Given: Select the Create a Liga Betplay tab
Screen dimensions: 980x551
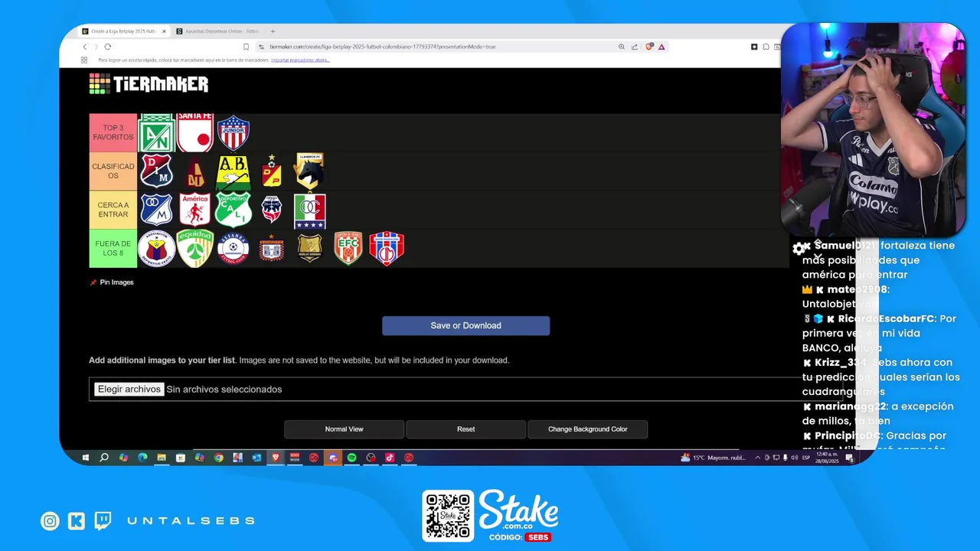Looking at the screenshot, I should click(122, 31).
